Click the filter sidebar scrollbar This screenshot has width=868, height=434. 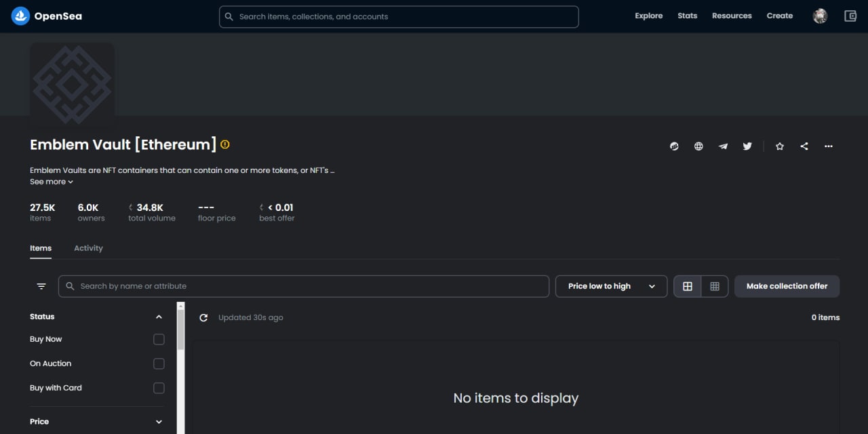click(181, 329)
